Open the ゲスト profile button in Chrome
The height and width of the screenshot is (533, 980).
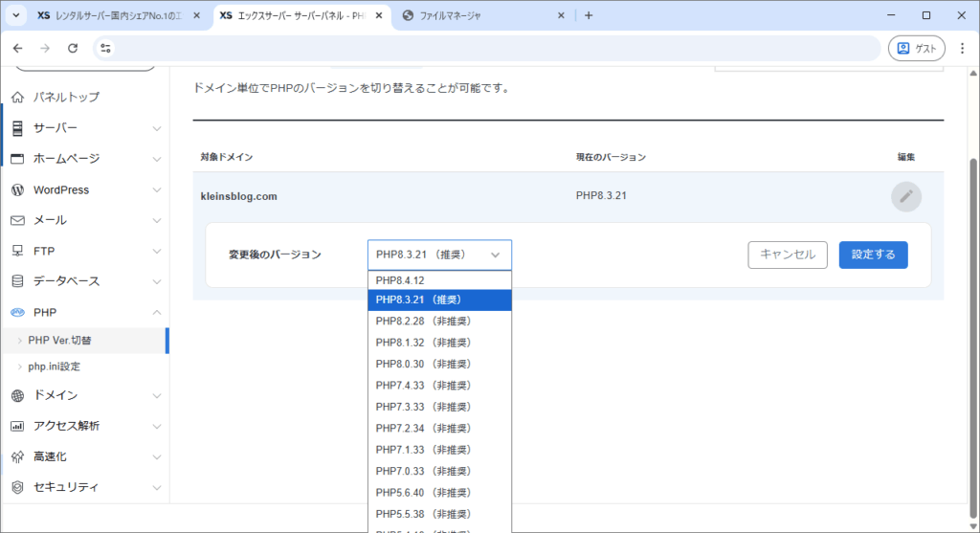point(916,48)
